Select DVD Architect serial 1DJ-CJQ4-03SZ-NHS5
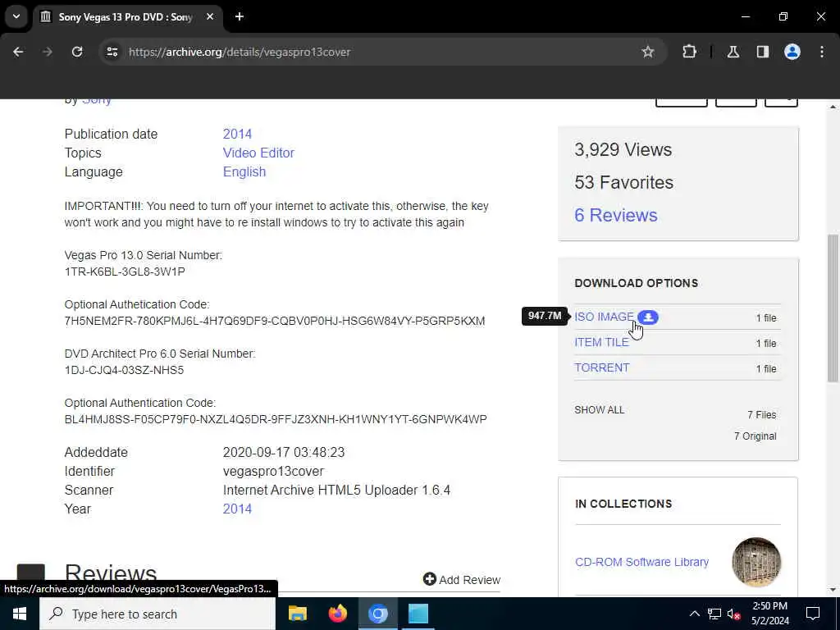This screenshot has width=840, height=630. pos(124,370)
